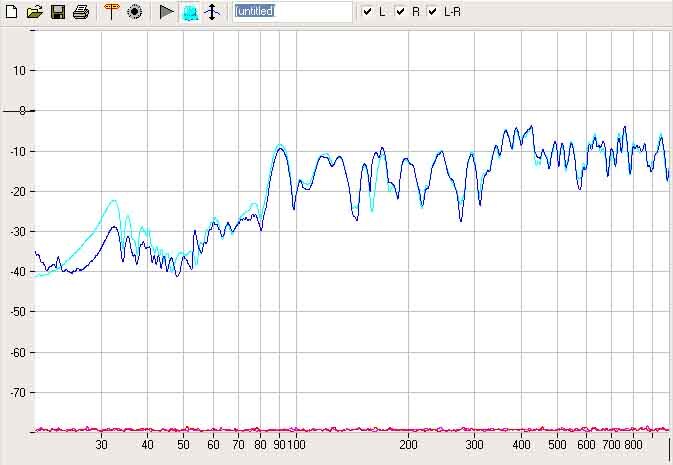The width and height of the screenshot is (673, 465).
Task: Click the black cursor marker at bottom right
Action: [x=669, y=446]
